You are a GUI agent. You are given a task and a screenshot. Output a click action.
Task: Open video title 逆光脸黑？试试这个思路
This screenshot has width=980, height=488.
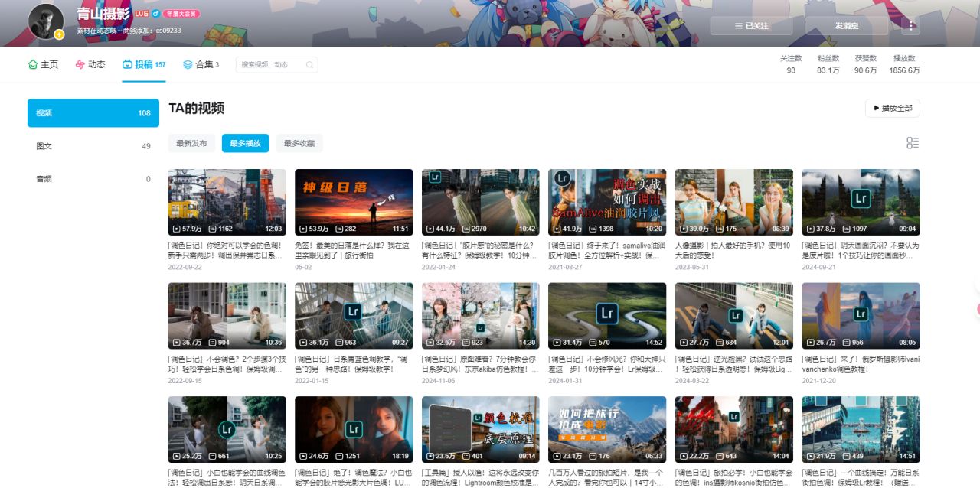(x=733, y=363)
